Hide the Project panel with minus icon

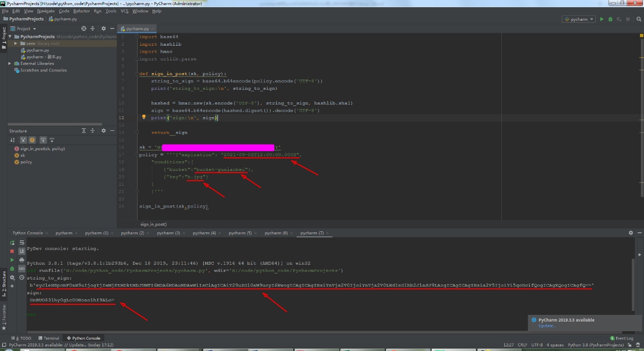coord(112,28)
